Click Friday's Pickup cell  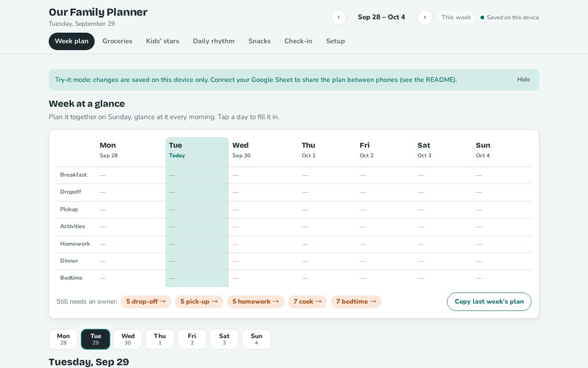tap(385, 210)
